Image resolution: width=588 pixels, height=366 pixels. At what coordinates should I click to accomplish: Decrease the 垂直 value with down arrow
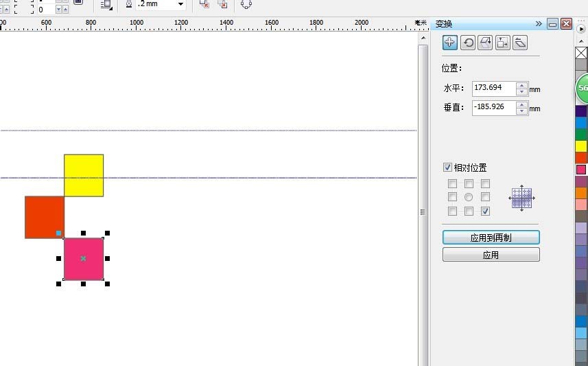pos(521,111)
